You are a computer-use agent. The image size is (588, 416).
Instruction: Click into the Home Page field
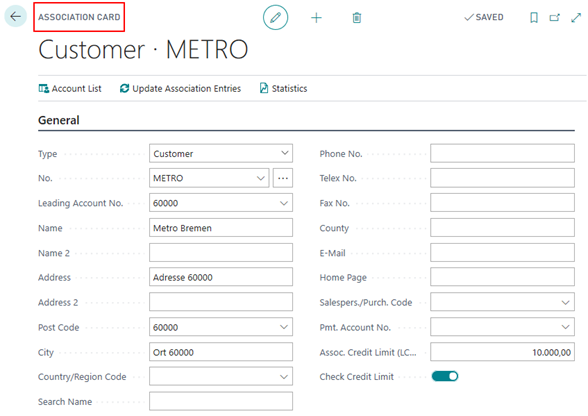click(502, 277)
